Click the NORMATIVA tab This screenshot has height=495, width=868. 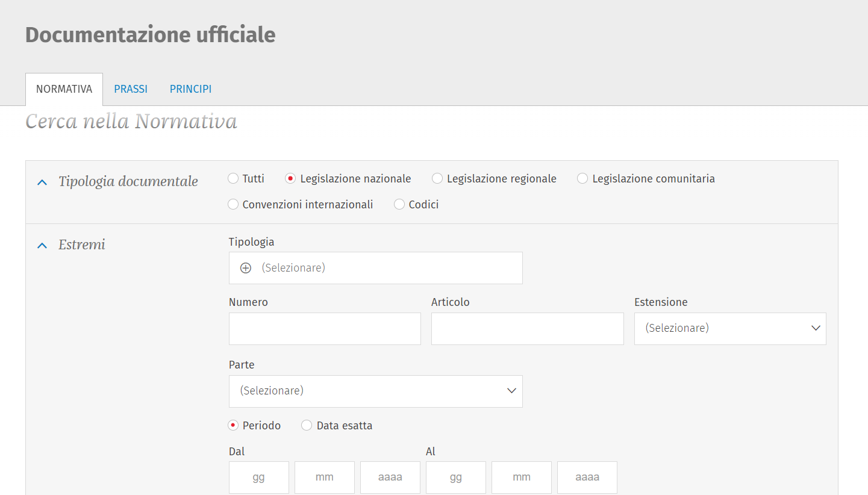[64, 89]
